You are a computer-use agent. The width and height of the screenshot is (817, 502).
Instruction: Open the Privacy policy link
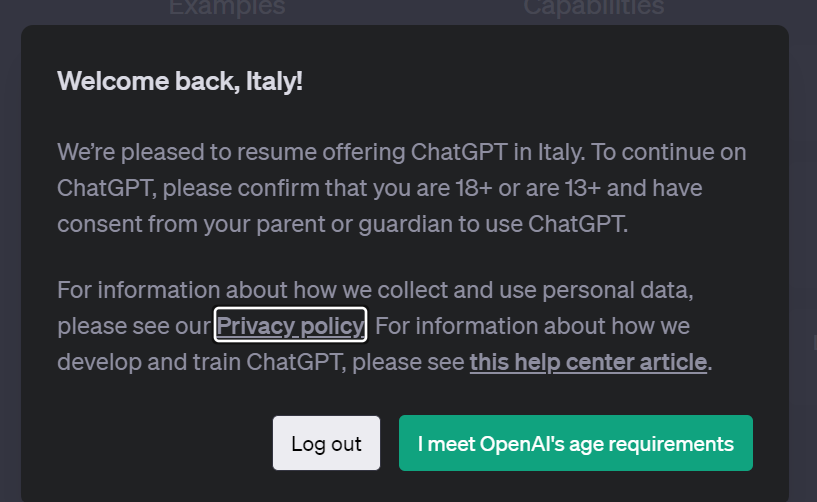click(290, 326)
